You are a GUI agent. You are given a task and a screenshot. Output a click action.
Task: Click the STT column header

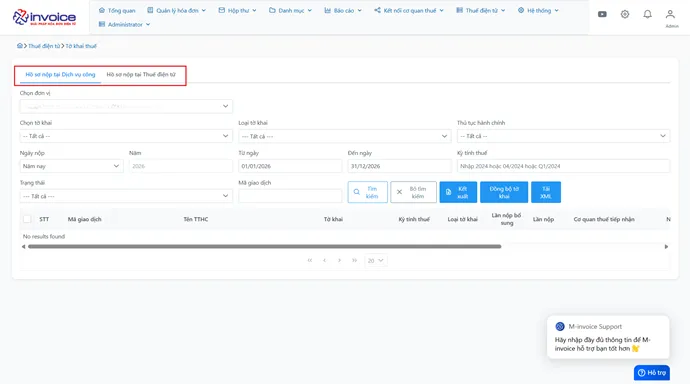click(x=44, y=219)
